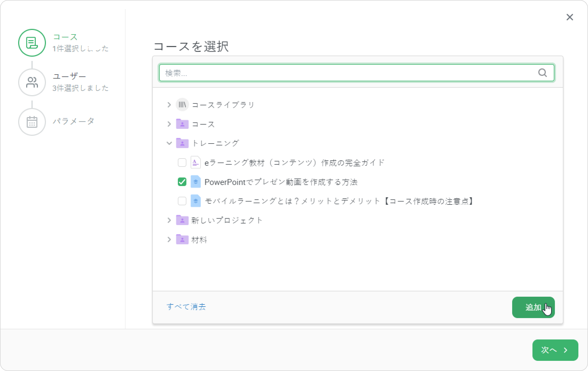Click the search magnifier icon
The image size is (588, 371).
[x=542, y=73]
